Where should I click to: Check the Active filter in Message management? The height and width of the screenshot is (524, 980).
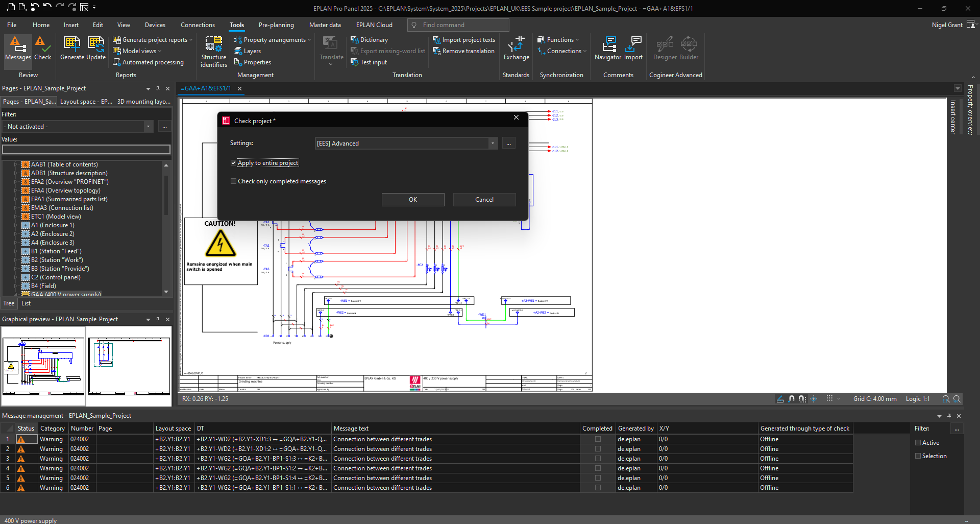pos(918,442)
